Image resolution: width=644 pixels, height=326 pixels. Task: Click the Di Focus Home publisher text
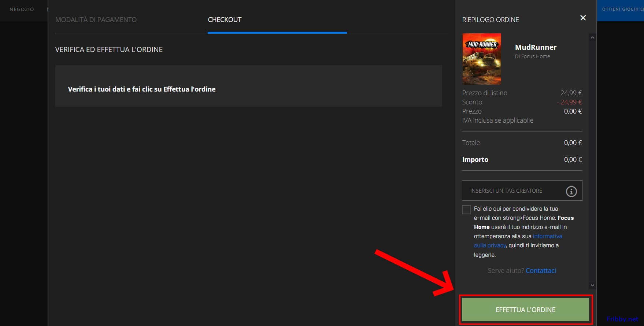pos(532,56)
